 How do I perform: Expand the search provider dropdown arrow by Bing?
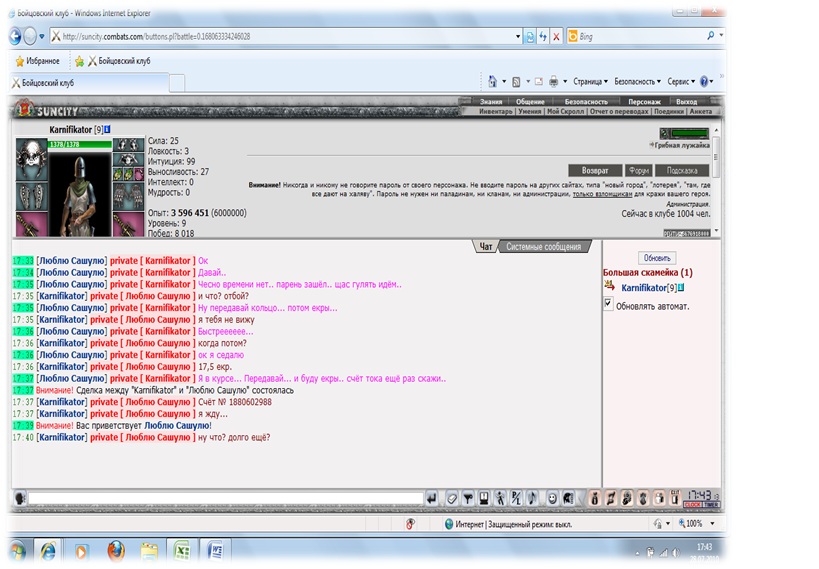click(721, 36)
